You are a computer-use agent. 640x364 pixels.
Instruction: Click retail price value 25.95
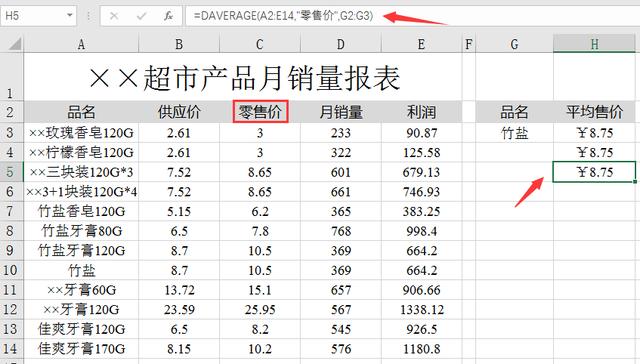pyautogui.click(x=260, y=309)
